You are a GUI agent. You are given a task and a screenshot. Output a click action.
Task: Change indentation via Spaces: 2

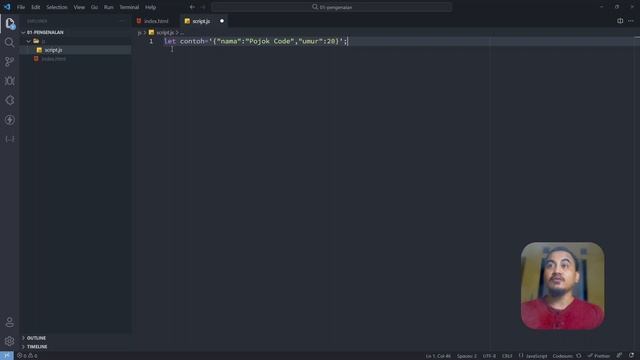click(x=467, y=356)
